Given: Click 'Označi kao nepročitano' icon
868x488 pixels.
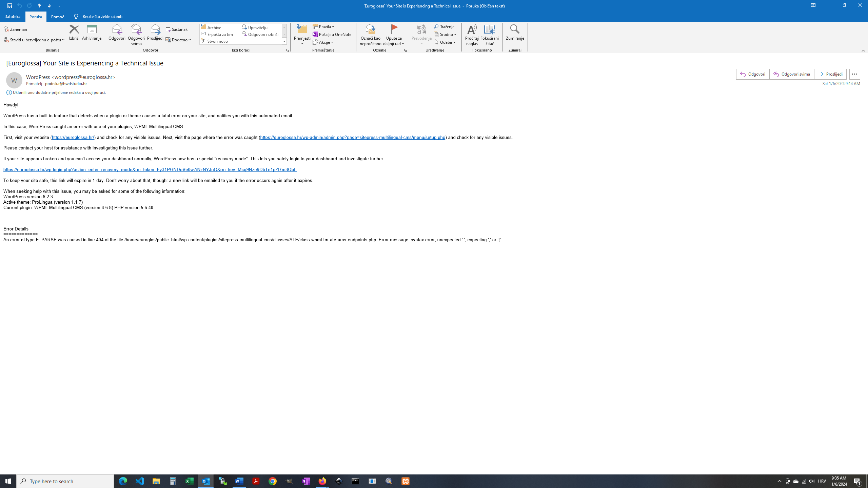Looking at the screenshot, I should click(x=371, y=35).
